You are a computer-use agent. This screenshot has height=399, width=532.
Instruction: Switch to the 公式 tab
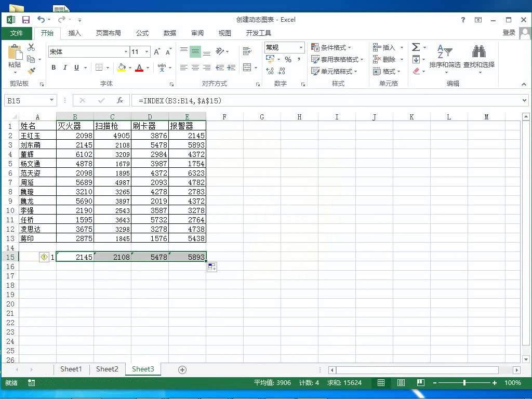coord(142,33)
